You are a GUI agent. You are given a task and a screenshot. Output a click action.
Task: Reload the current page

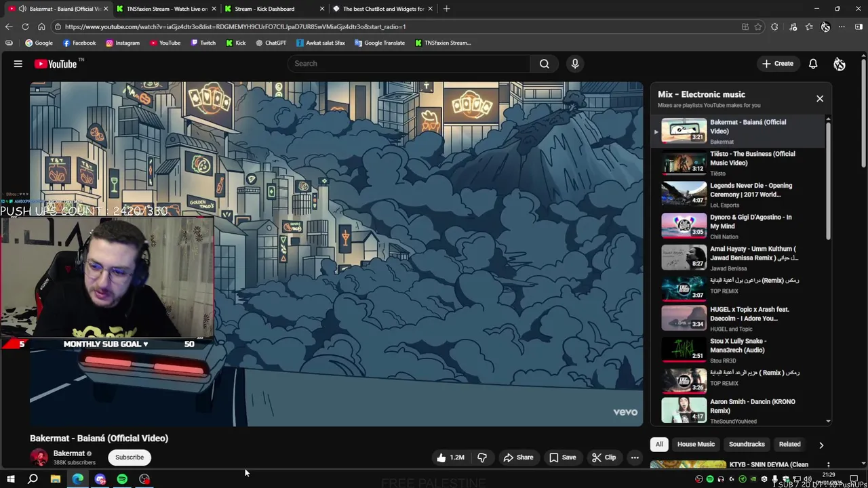[25, 26]
